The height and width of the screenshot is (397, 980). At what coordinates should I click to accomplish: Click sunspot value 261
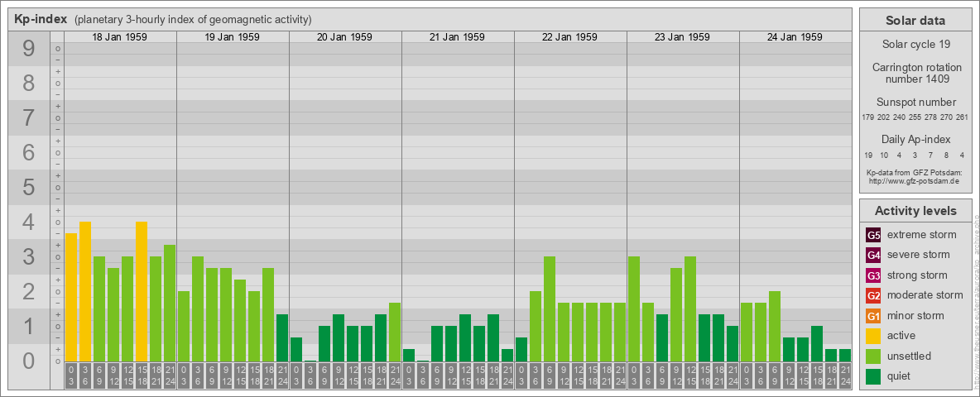963,117
